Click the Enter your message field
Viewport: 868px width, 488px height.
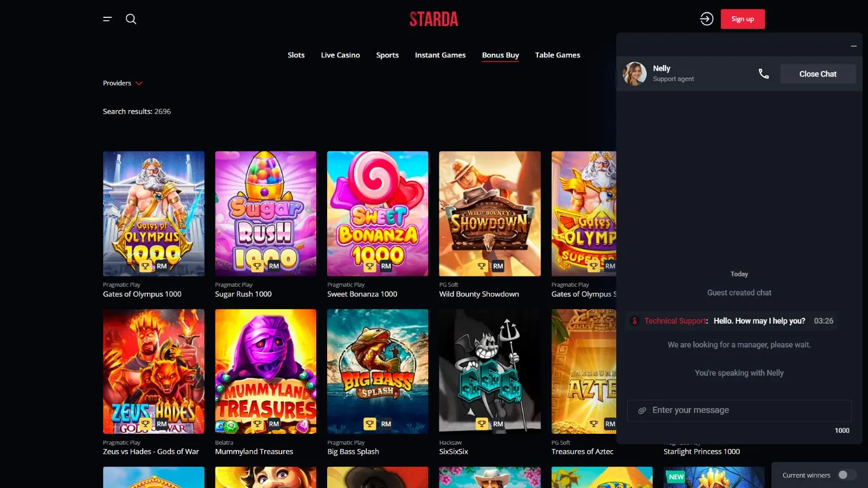[x=739, y=410]
